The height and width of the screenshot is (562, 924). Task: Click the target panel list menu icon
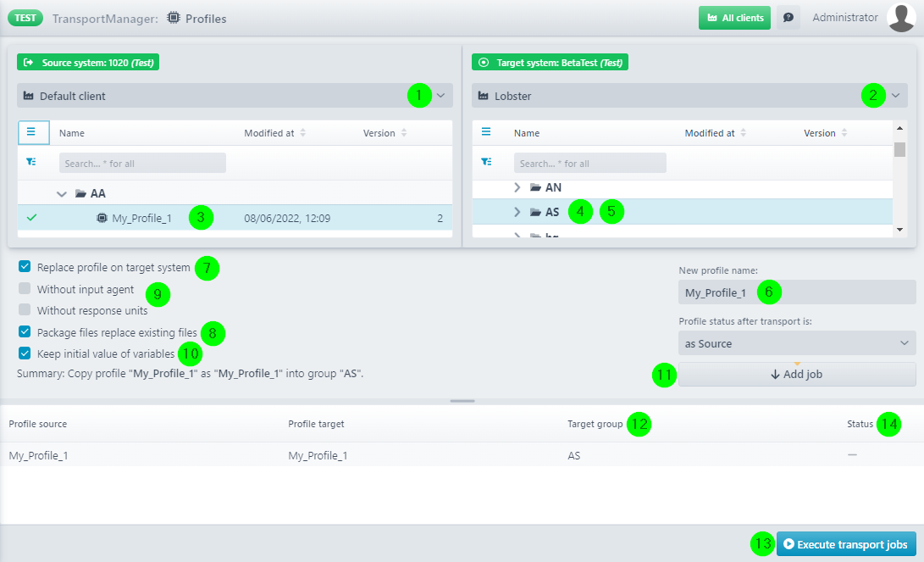click(486, 132)
